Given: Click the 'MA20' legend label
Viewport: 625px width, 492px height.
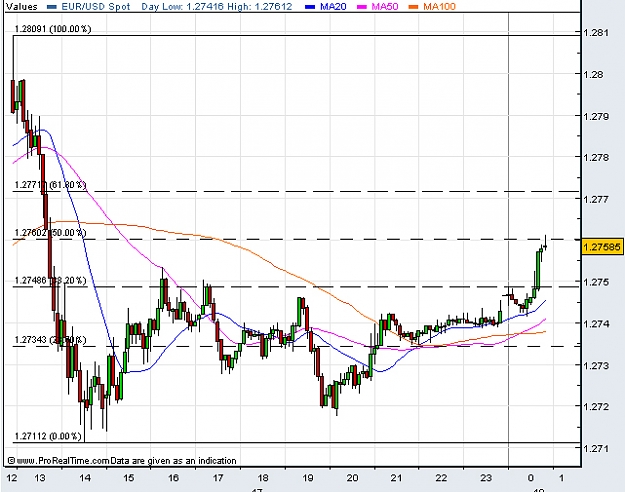Looking at the screenshot, I should (x=333, y=6).
